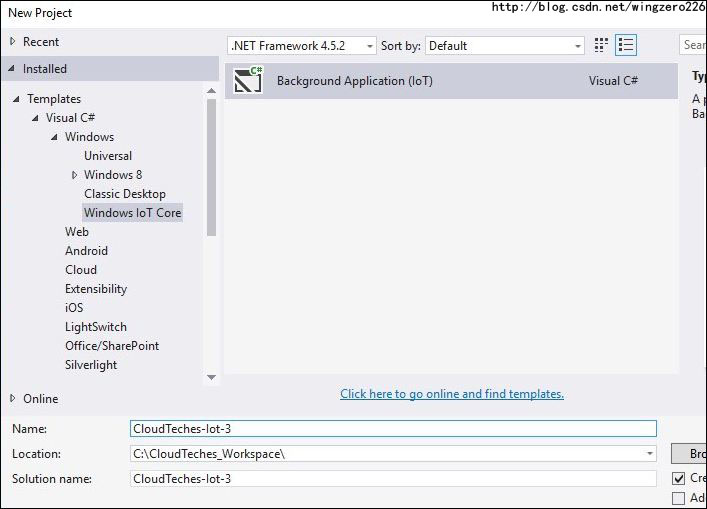Select Windows IoT Core category
Screen dimensions: 707x509
[x=133, y=213]
